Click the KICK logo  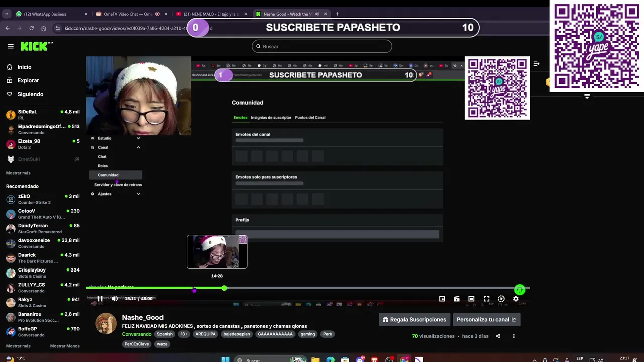pyautogui.click(x=36, y=46)
